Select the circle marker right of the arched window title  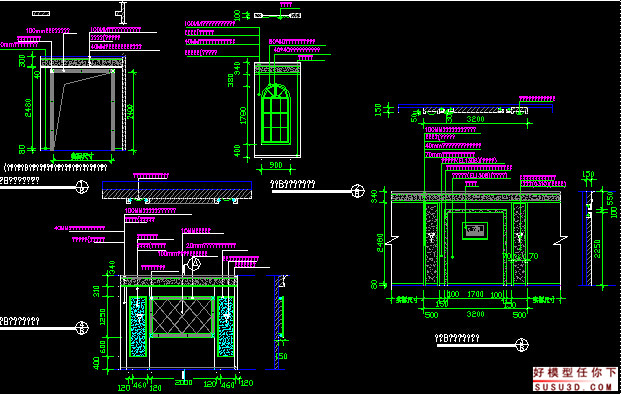pyautogui.click(x=358, y=191)
